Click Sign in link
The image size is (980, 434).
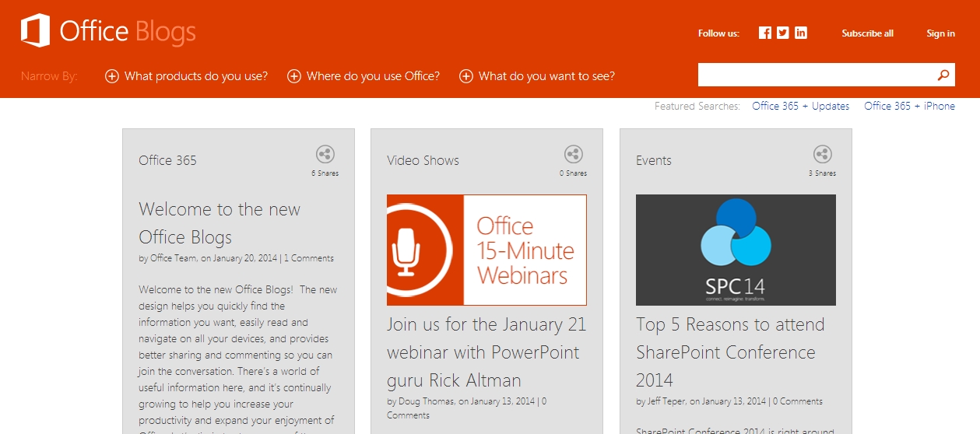[x=940, y=33]
